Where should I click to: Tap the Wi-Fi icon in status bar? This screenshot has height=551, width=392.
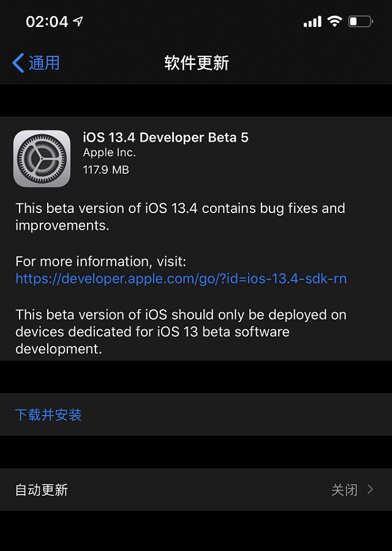[x=334, y=20]
